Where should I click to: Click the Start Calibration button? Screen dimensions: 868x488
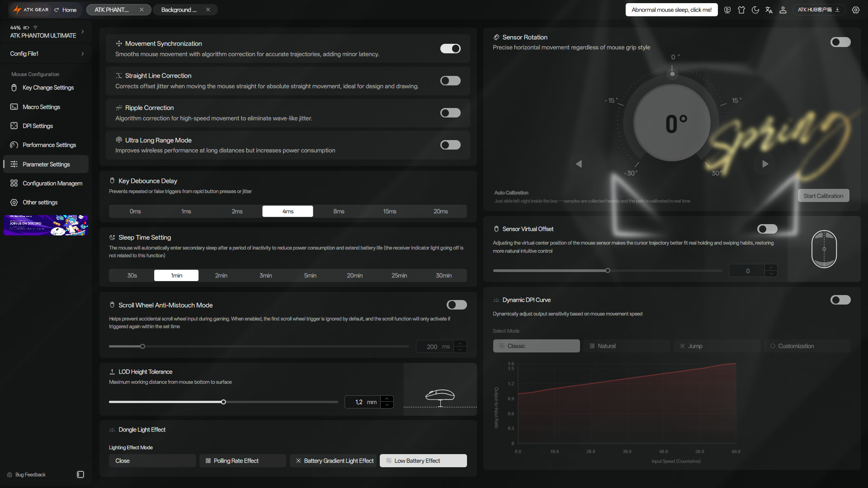coord(823,196)
